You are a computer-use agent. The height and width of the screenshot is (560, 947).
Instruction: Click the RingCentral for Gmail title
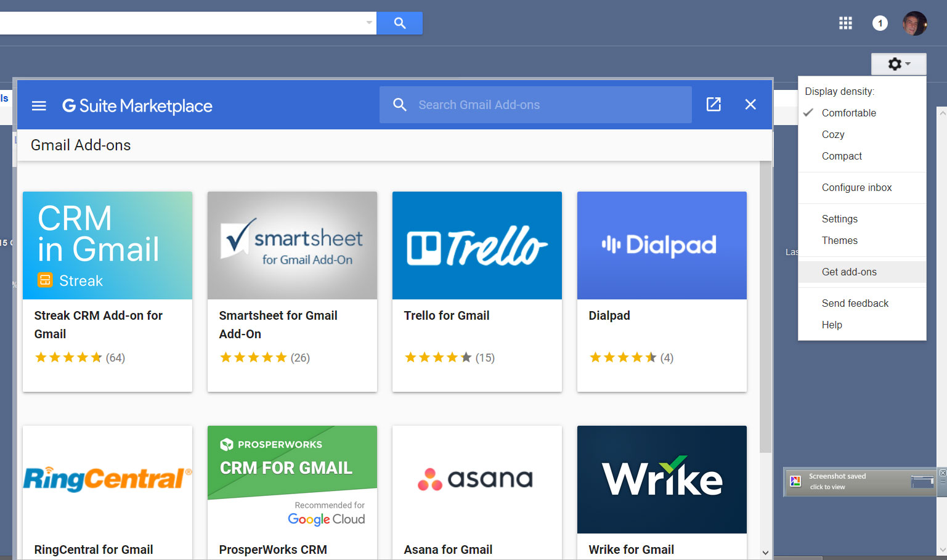[x=94, y=550]
